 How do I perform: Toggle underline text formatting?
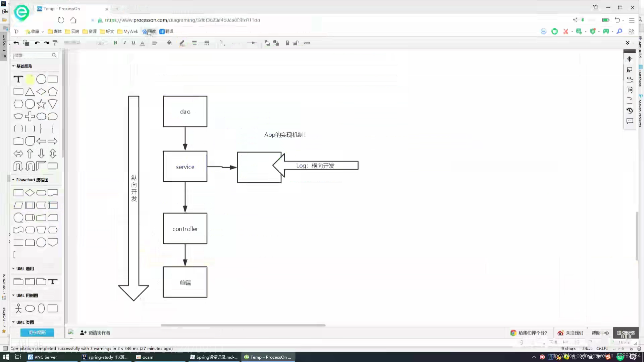point(133,43)
